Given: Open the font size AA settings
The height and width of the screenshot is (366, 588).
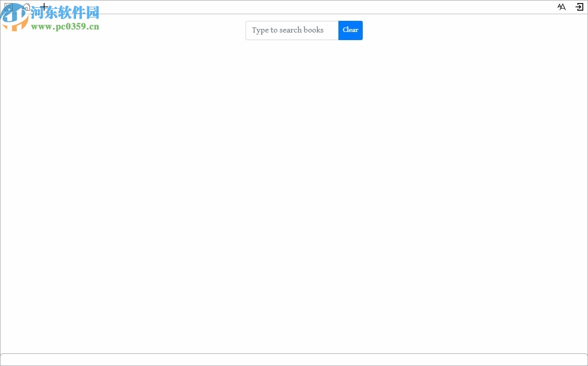Looking at the screenshot, I should [562, 7].
